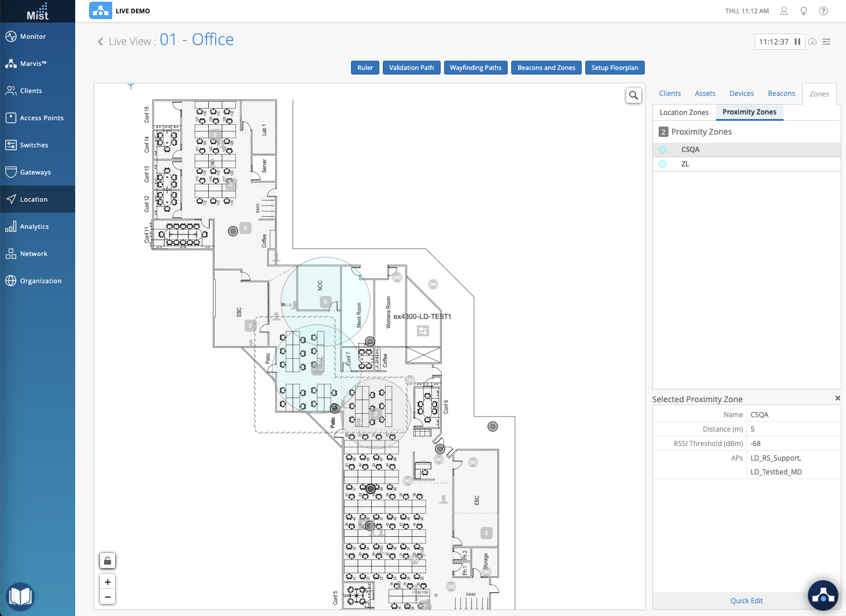This screenshot has height=616, width=846.
Task: Pause the live view time playback
Action: [797, 42]
